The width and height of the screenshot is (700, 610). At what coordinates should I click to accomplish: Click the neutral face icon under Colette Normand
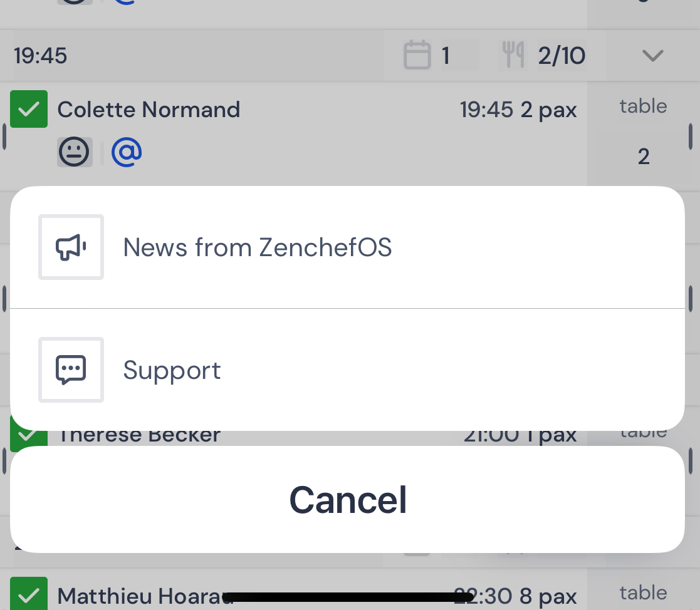pos(75,152)
